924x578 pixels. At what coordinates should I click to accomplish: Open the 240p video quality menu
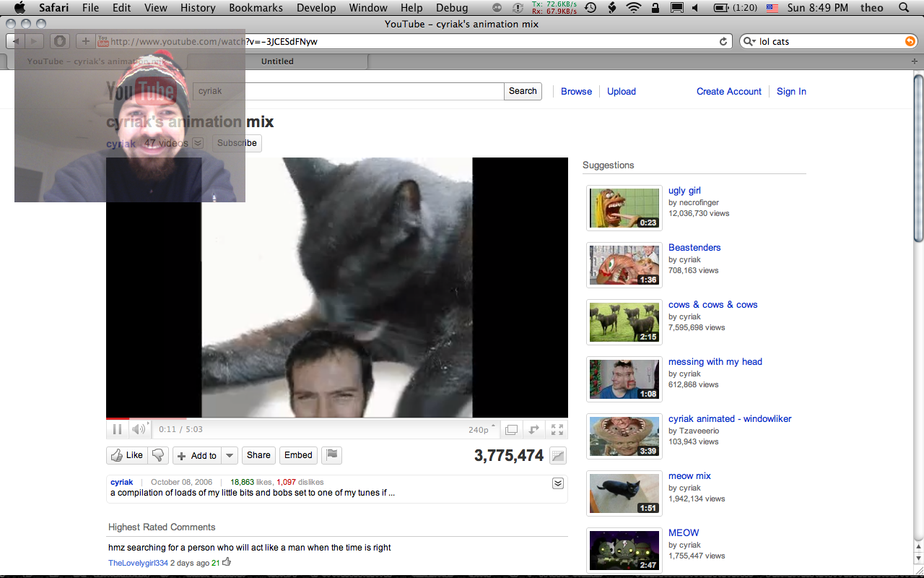point(481,429)
